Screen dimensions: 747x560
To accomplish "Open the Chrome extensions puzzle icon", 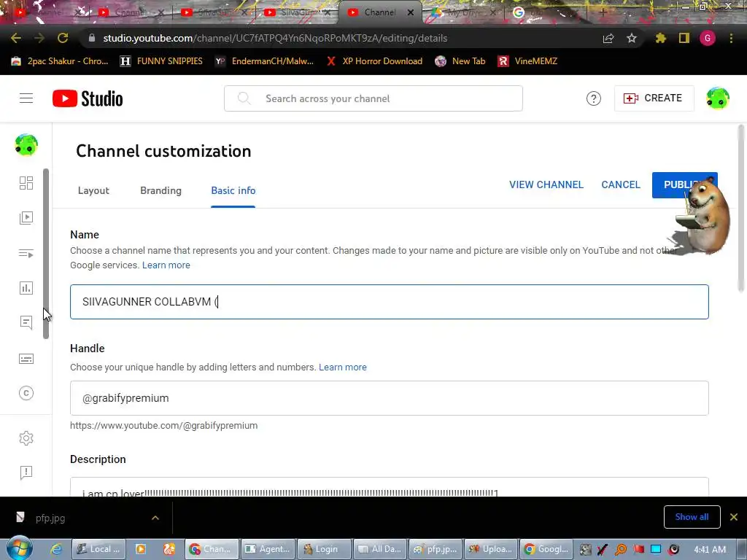I will [661, 38].
